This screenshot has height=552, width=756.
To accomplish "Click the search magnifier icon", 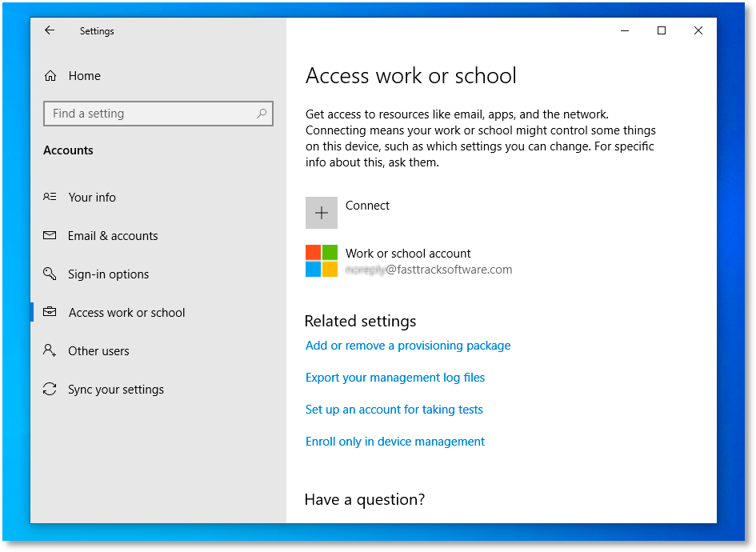I will 262,114.
